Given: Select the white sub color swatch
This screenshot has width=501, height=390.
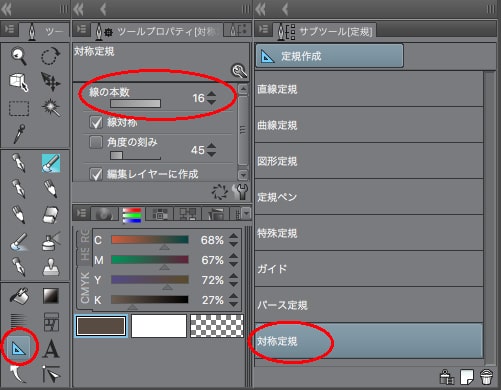Looking at the screenshot, I should 159,326.
